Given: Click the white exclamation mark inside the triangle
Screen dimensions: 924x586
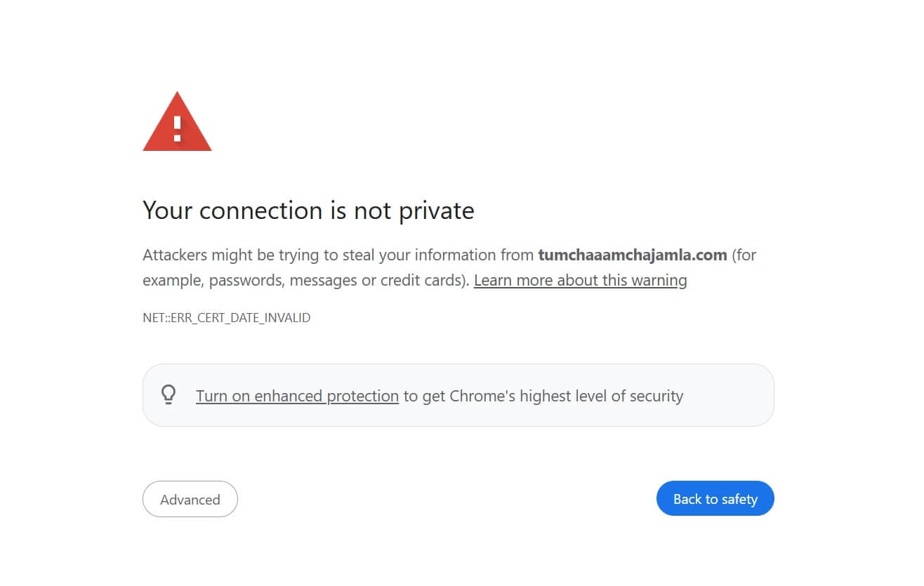Looking at the screenshot, I should [177, 128].
